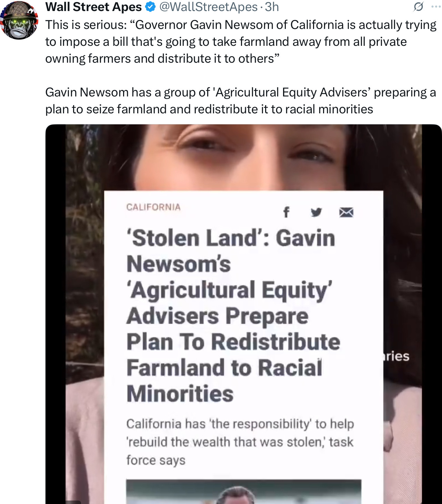Click the Twitter bird share icon
This screenshot has width=442, height=504.
[316, 212]
